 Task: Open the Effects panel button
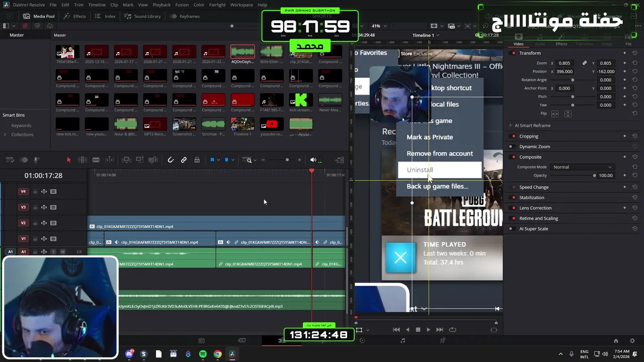(75, 16)
